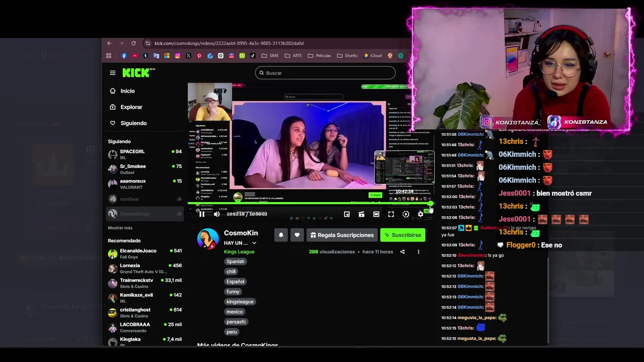Open the SIMS bookmark folder
Viewport: 644px width, 362px height.
click(271, 56)
